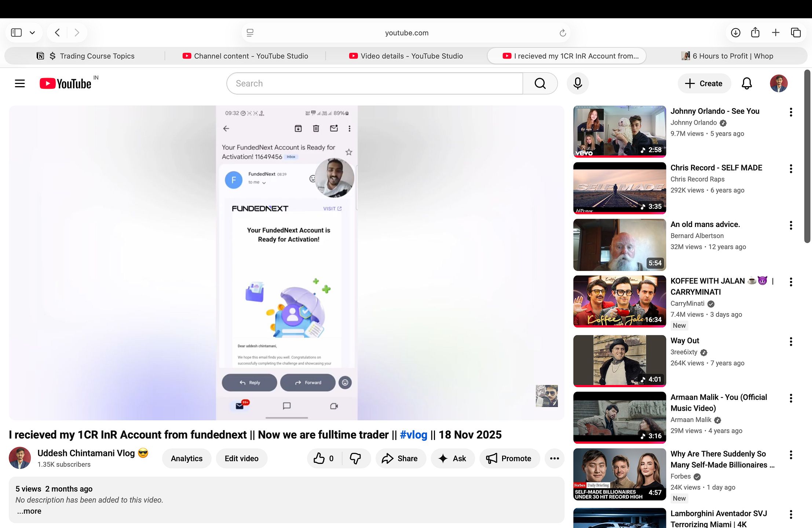Image resolution: width=812 pixels, height=528 pixels.
Task: Expand Safari sidebar dropdown chevron
Action: (32, 33)
